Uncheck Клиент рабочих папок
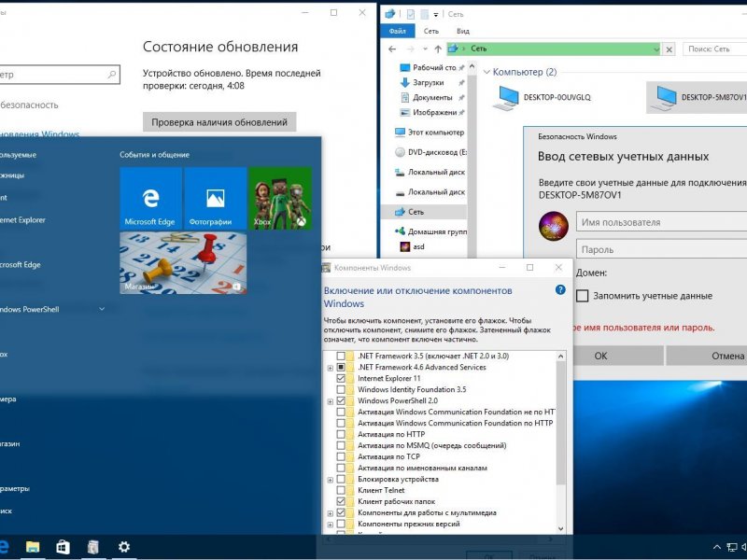747x560 pixels. click(x=341, y=501)
